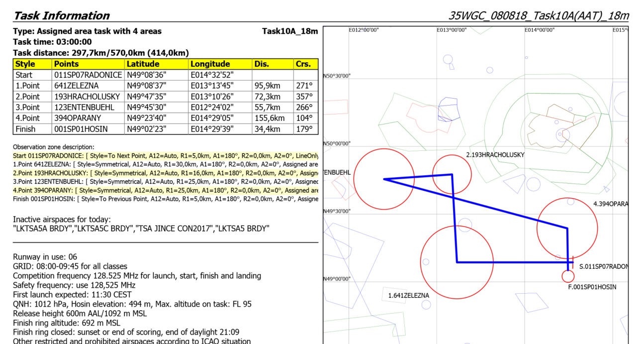644x344 pixels.
Task: Click the 357° course value cell
Action: click(x=304, y=97)
